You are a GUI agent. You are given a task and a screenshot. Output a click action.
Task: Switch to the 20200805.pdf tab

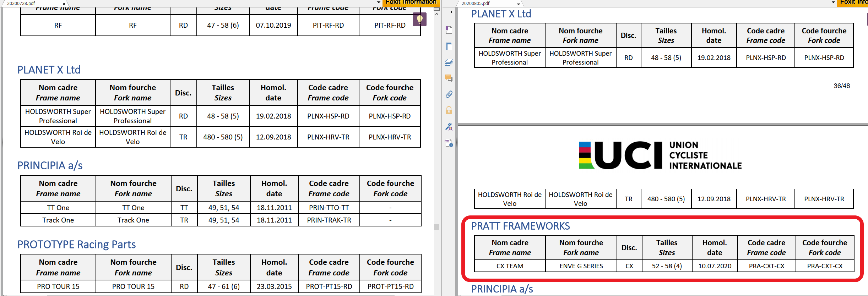click(476, 3)
